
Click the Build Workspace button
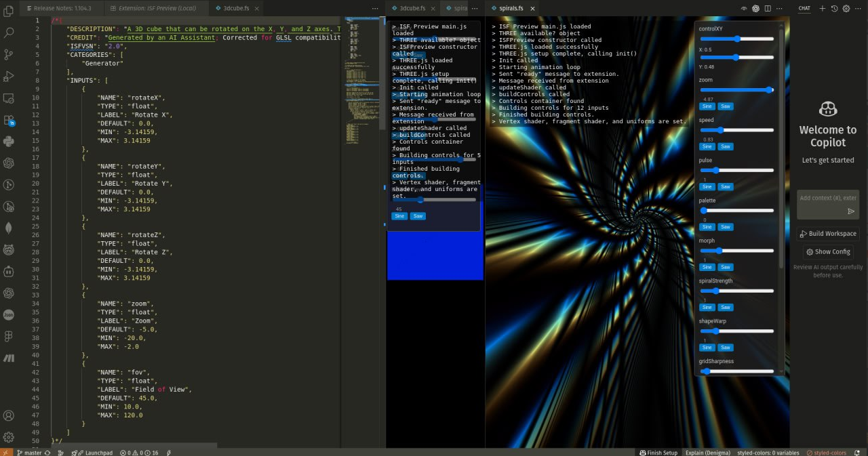828,234
